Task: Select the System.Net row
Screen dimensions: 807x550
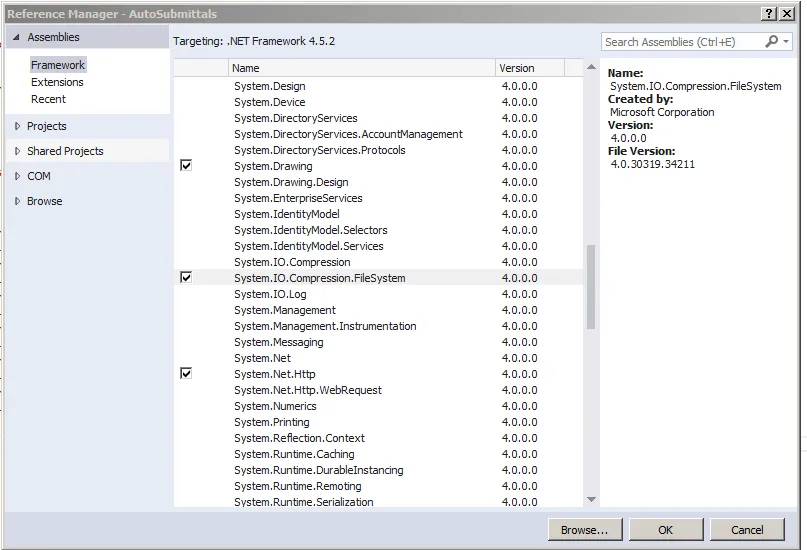Action: click(x=378, y=358)
